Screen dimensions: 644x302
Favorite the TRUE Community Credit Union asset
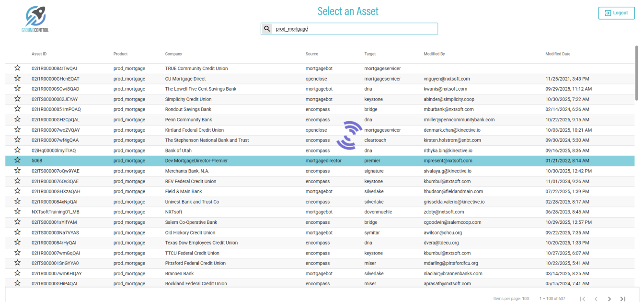click(18, 68)
